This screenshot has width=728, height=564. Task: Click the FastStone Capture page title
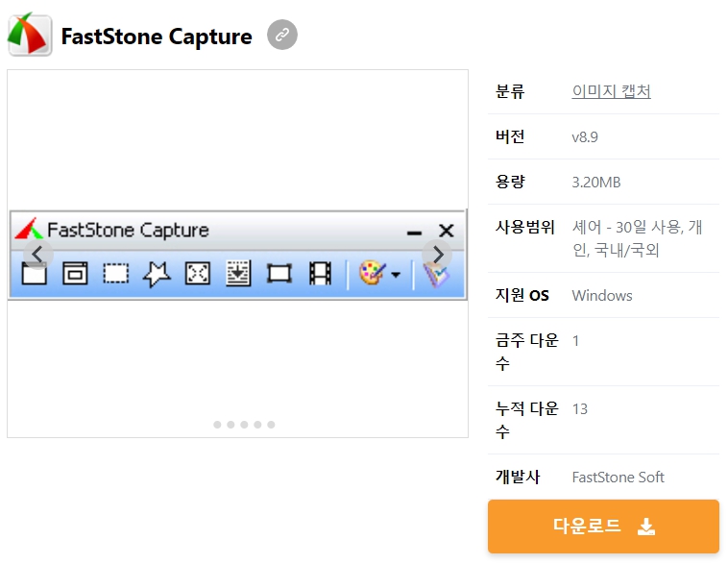[157, 37]
